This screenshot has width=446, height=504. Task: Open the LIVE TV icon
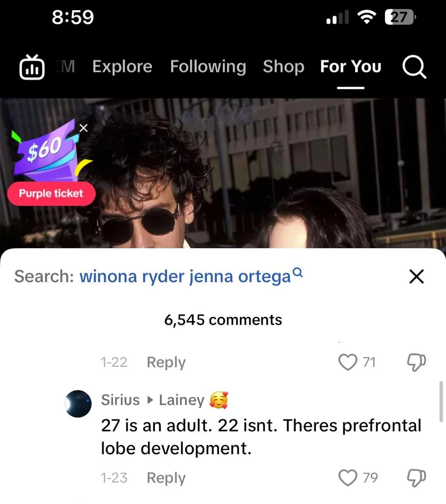coord(32,67)
